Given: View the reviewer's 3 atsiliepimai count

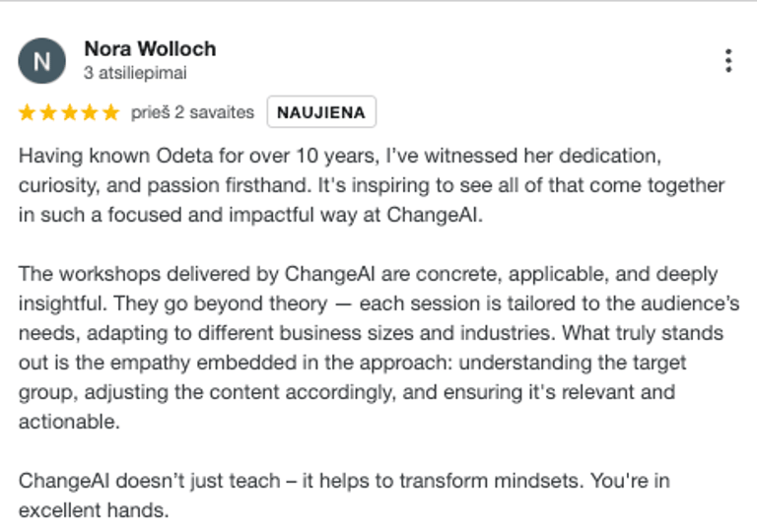Looking at the screenshot, I should (135, 73).
